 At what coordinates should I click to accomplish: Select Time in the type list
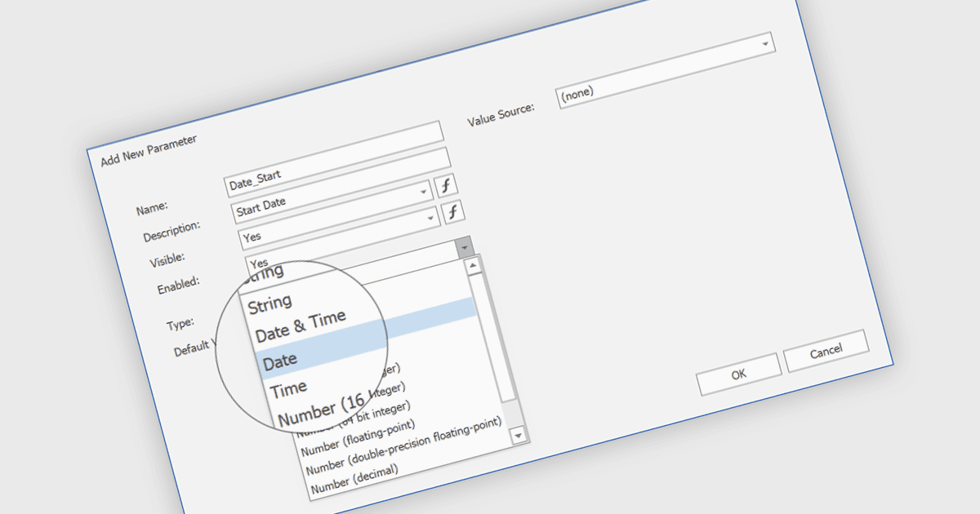pos(288,389)
